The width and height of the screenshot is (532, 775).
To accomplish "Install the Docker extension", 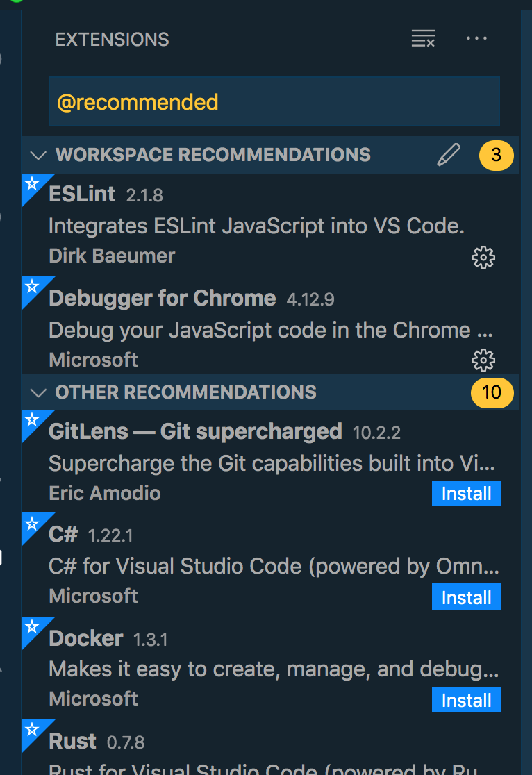I will [466, 700].
